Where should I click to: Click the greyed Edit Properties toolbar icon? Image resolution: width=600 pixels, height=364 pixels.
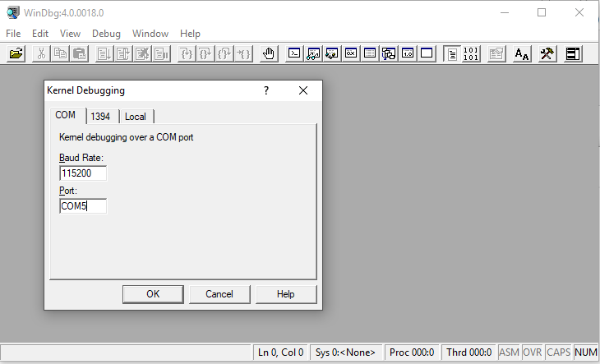pos(496,53)
